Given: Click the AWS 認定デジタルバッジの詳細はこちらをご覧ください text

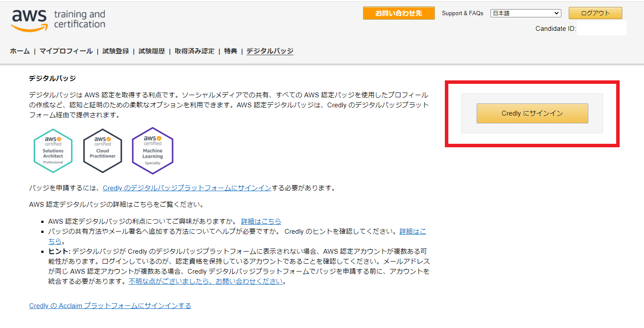Looking at the screenshot, I should 116,204.
